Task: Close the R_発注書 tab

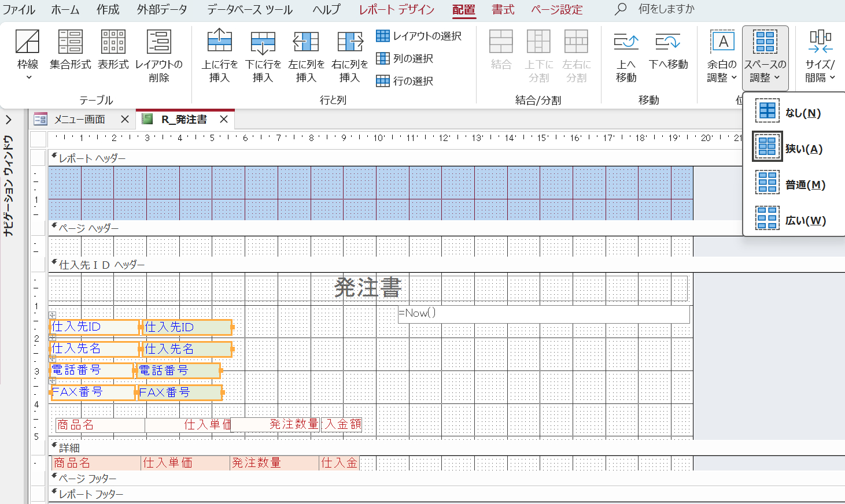Action: pos(224,120)
